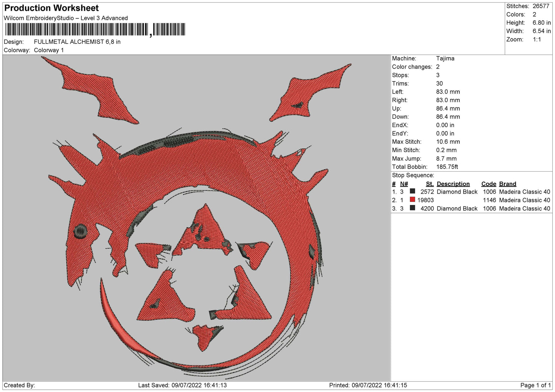This screenshot has height=392, width=555.
Task: Click stitch count 19803 in stop row 2
Action: 426,200
